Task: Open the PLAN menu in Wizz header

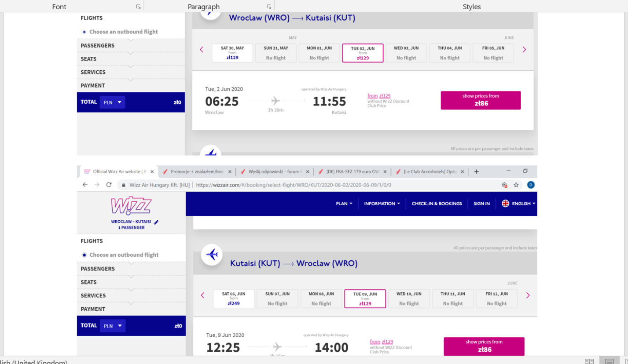Action: pos(344,204)
